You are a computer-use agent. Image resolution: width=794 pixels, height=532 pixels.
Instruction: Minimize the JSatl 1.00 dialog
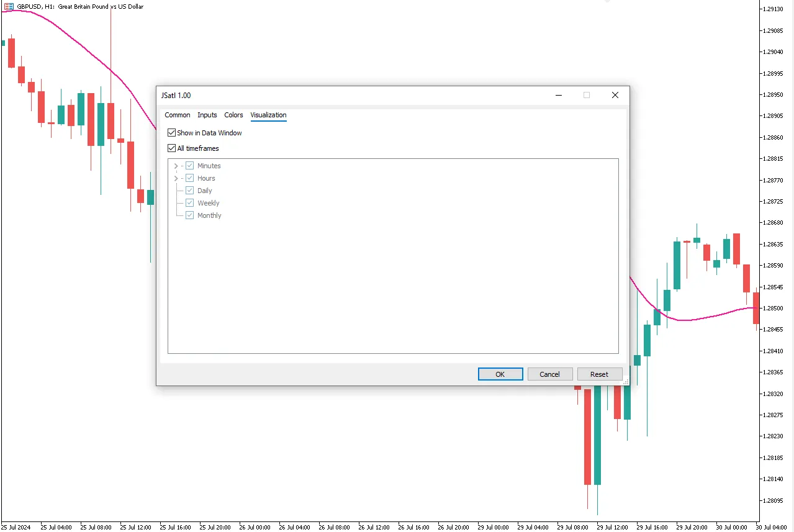point(559,95)
